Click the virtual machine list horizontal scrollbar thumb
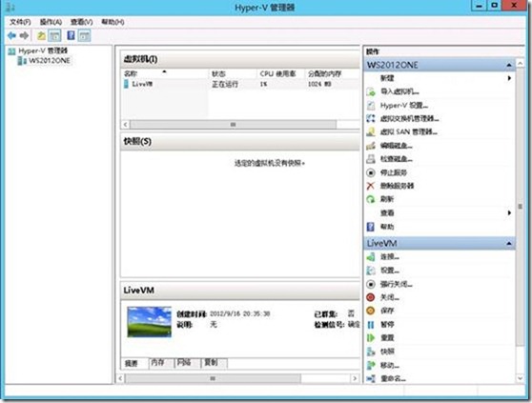 (233, 125)
